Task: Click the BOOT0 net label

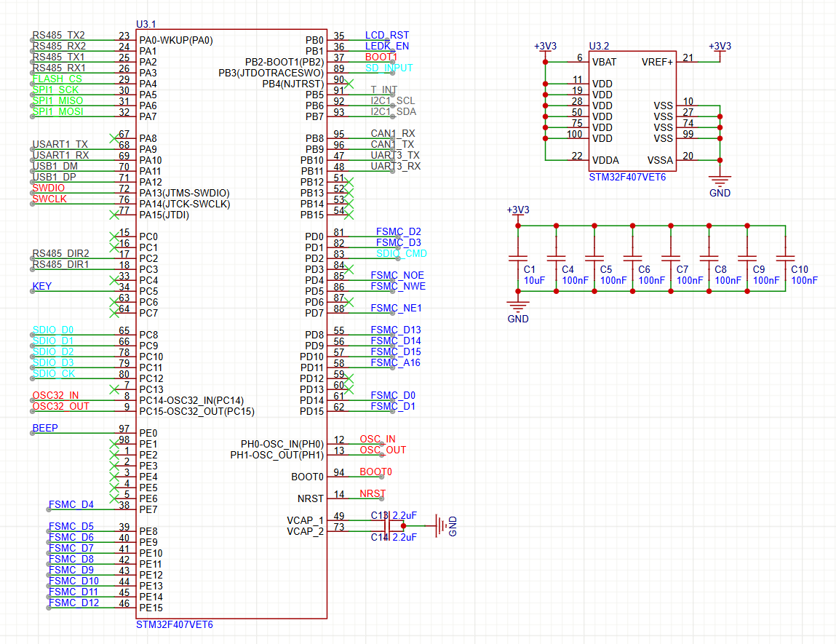Action: click(376, 472)
